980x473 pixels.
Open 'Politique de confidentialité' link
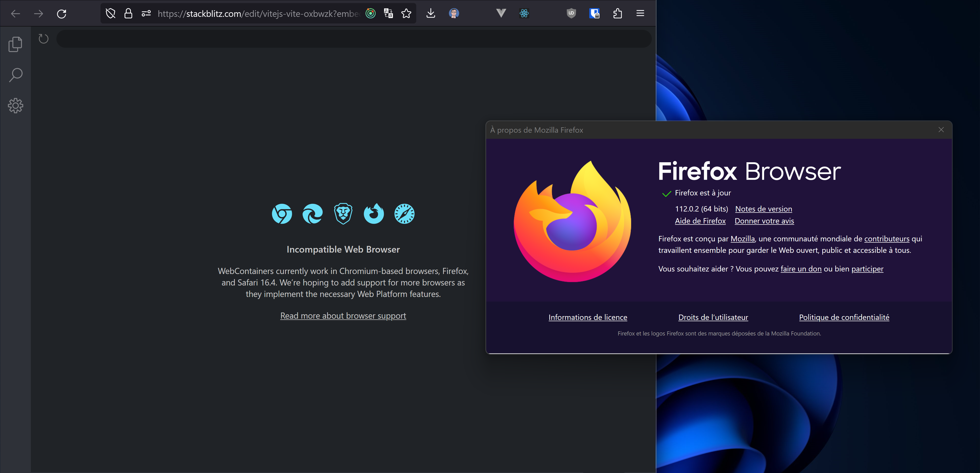click(844, 317)
